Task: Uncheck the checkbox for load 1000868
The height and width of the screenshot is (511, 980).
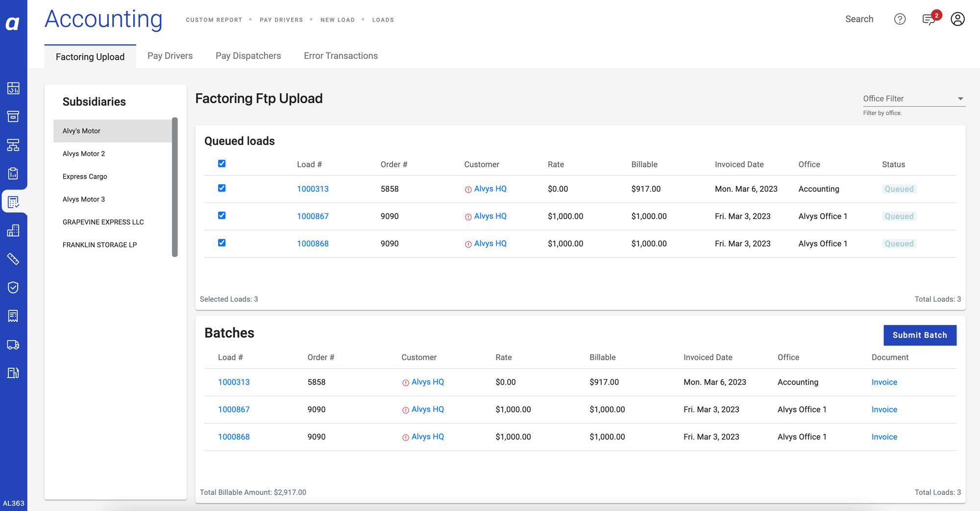Action: point(222,243)
